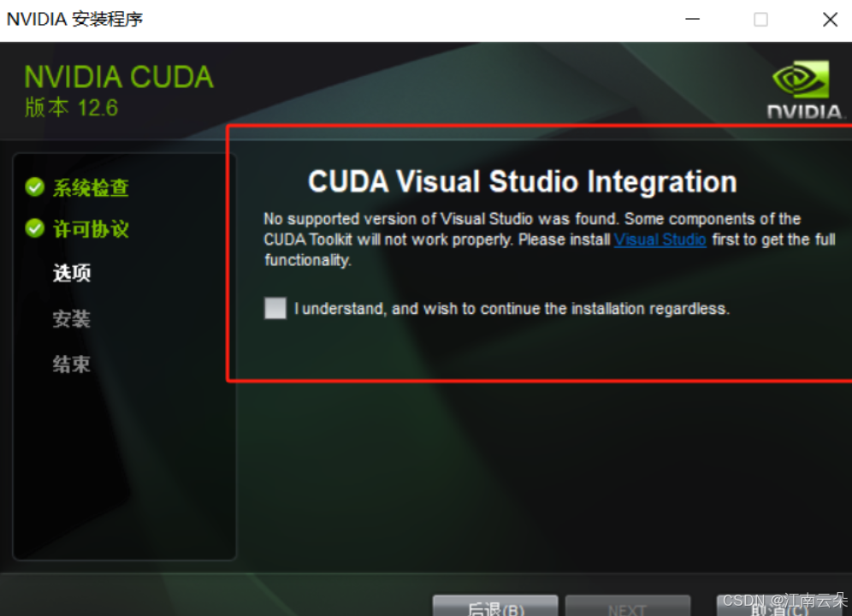852x616 pixels.
Task: Minimize the NVIDIA installer window
Action: click(692, 20)
